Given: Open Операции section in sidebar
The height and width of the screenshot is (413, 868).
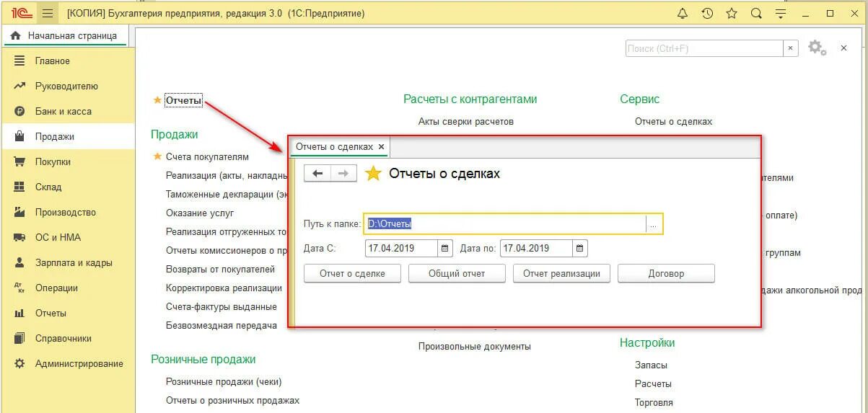Looking at the screenshot, I should point(67,288).
